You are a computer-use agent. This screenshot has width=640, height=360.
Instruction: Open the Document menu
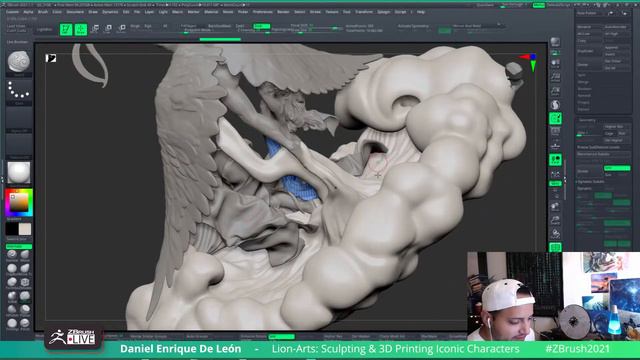(75, 12)
